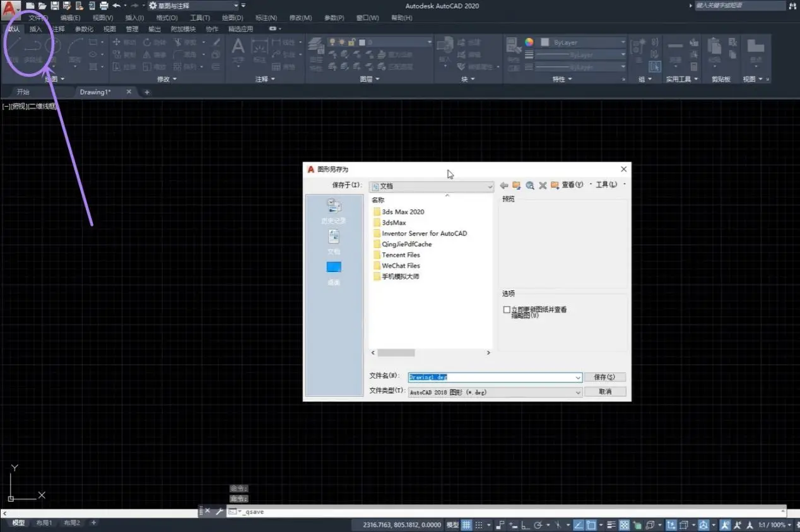Screen dimensions: 800x532
Task: Click the AutoCAD application logo button
Action: (x=11, y=8)
